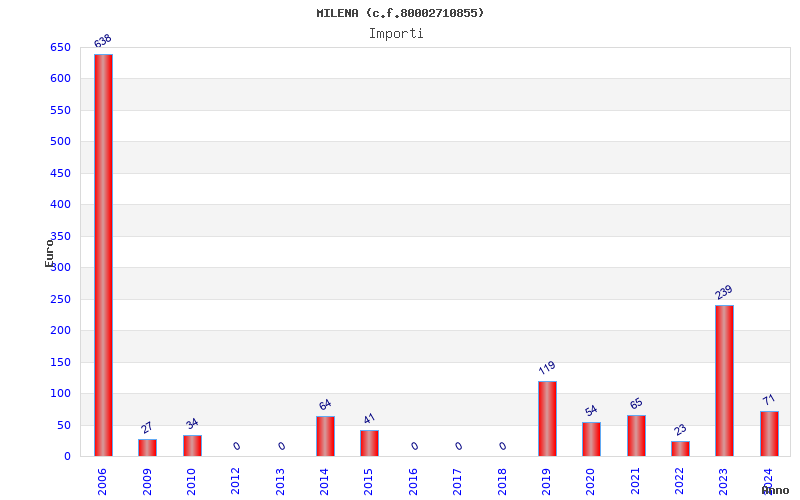800x500 pixels.
Task: Click the x-axis year 2021
Action: [x=635, y=482]
